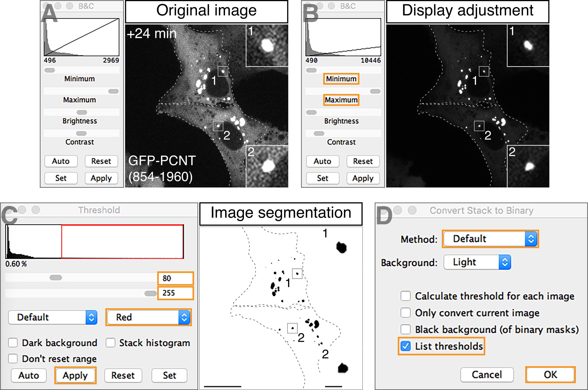Click Set in panel A B&C window
This screenshot has width=588, height=390.
tap(61, 178)
